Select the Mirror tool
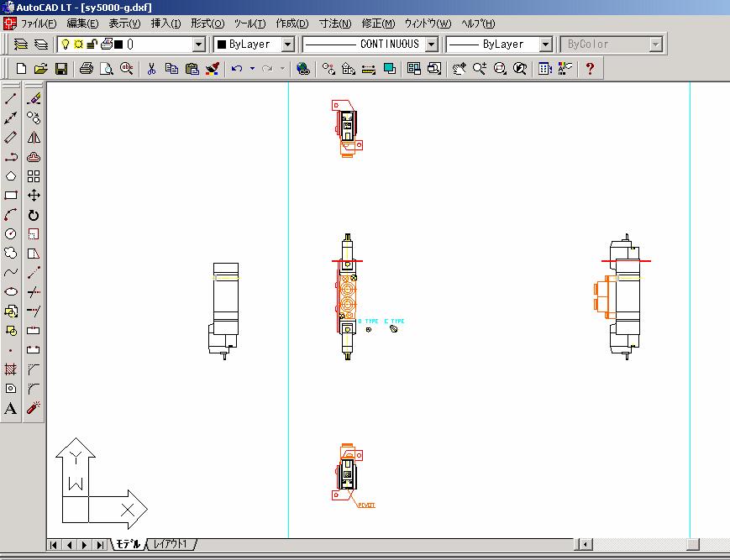Screen dimensions: 730x560 pos(34,138)
